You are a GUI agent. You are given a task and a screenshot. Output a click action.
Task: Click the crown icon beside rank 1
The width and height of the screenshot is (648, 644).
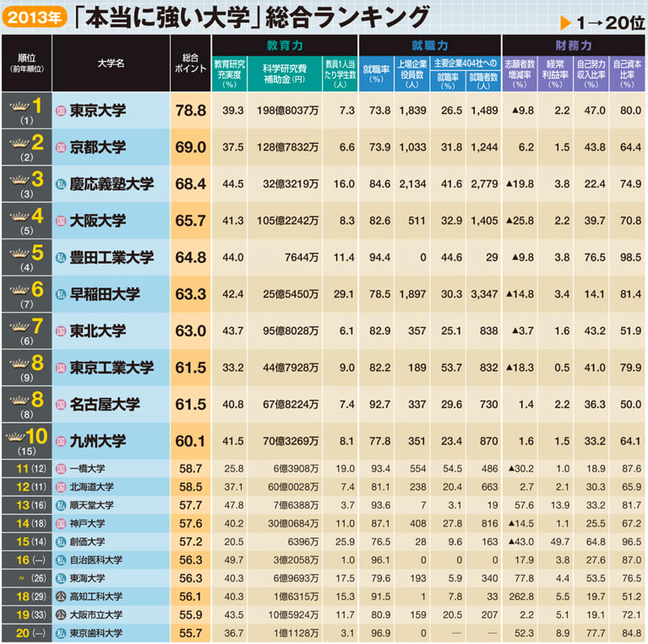pos(19,106)
